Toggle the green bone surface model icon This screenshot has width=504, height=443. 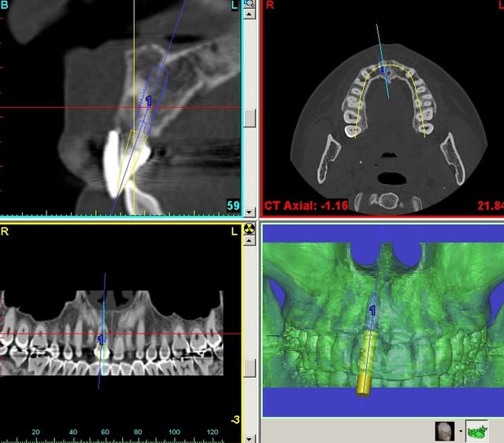point(476,430)
